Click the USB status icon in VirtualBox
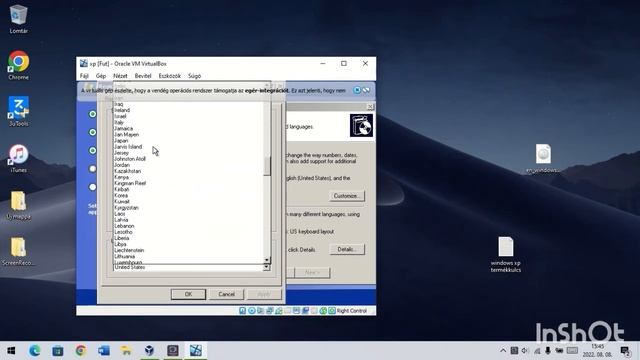This screenshot has height=360, width=640. click(278, 311)
